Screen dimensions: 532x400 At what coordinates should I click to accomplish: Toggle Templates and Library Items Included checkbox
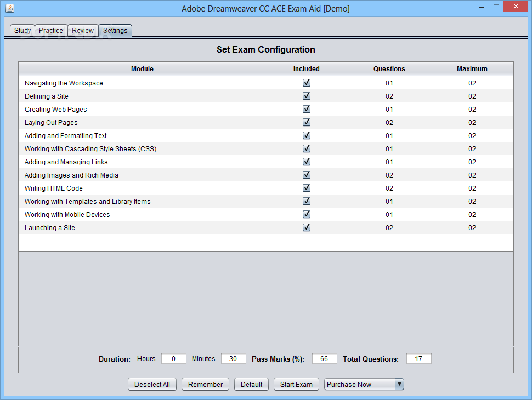click(307, 201)
